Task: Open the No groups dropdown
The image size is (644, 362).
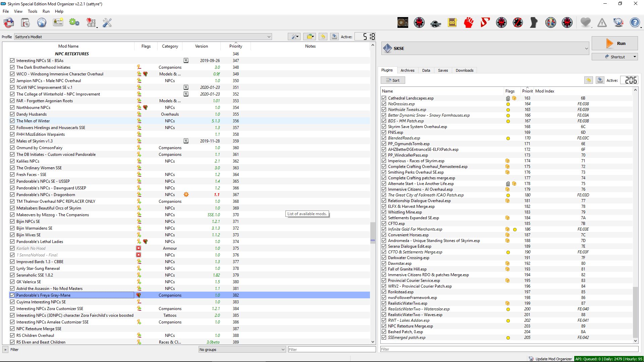Action: [x=283, y=350]
